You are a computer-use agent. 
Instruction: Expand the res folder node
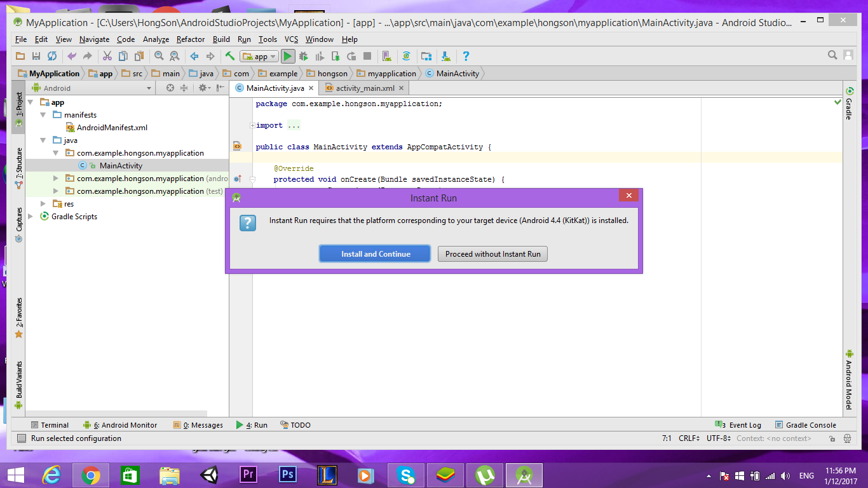pos(43,204)
